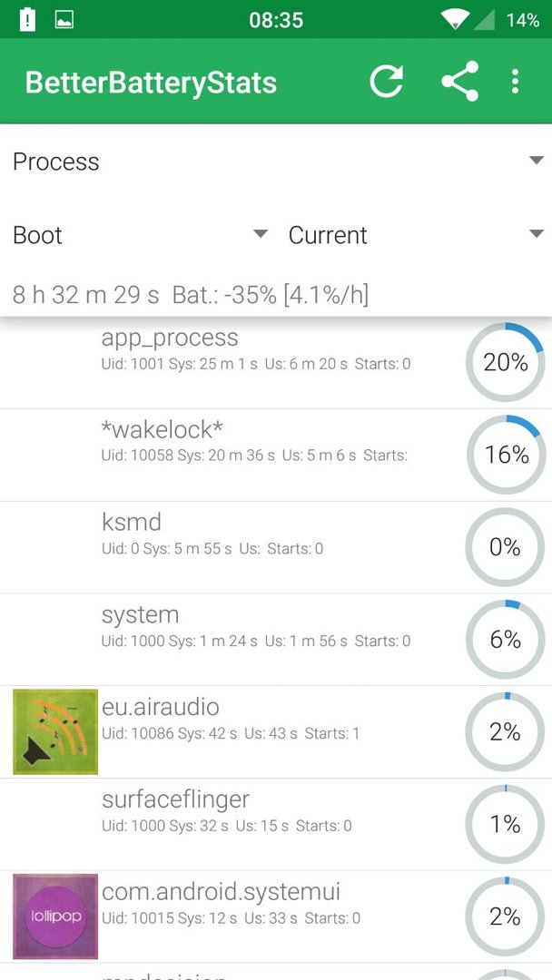Tap the eu.airaudio app icon
Viewport: 552px width, 980px height.
[x=55, y=731]
